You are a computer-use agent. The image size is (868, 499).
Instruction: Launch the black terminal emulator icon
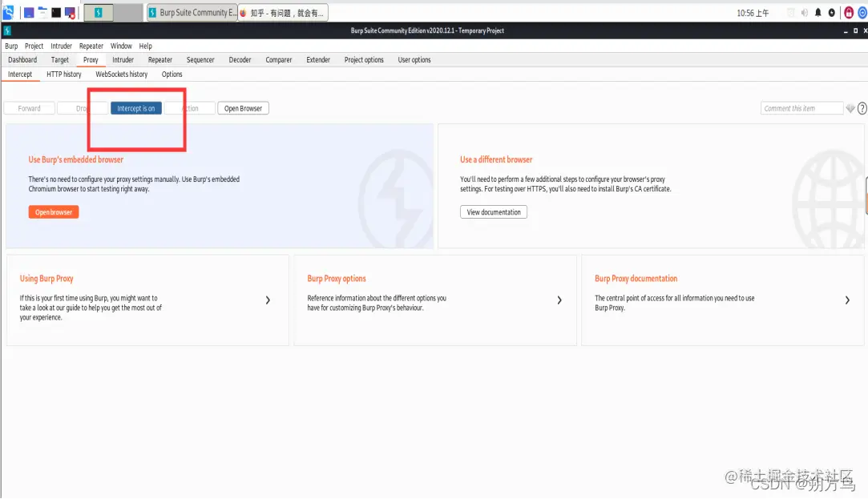click(x=56, y=13)
